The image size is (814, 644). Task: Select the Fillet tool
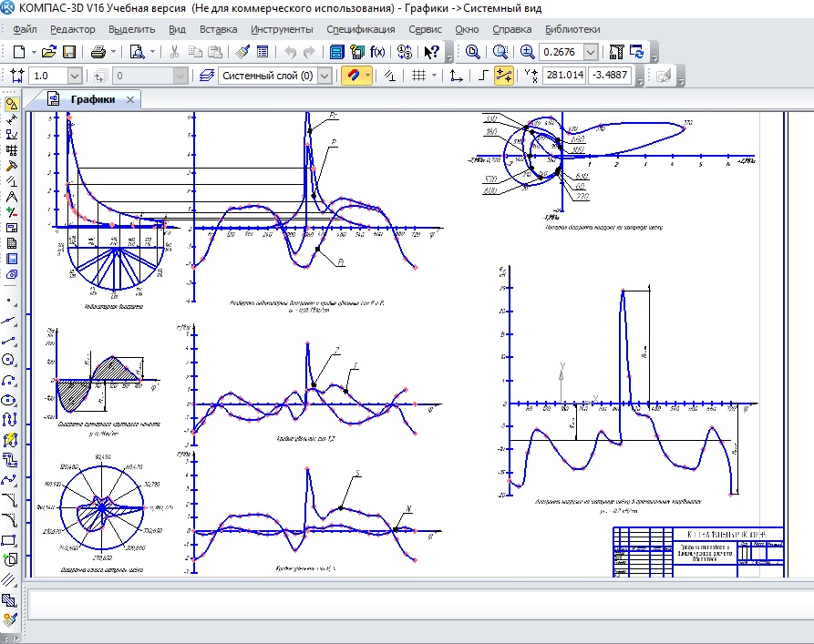[x=9, y=520]
